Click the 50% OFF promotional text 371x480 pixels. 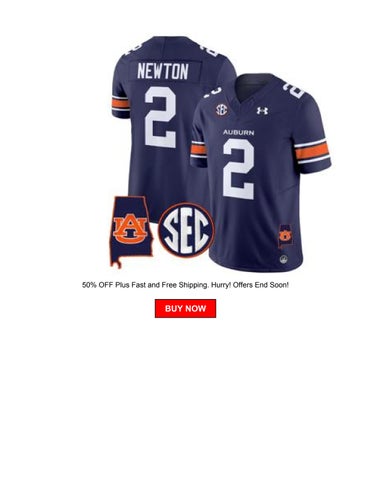[x=98, y=285]
